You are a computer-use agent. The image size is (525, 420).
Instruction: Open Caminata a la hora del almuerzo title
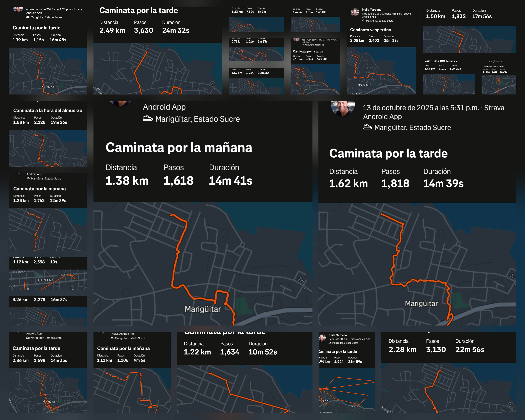pyautogui.click(x=48, y=110)
